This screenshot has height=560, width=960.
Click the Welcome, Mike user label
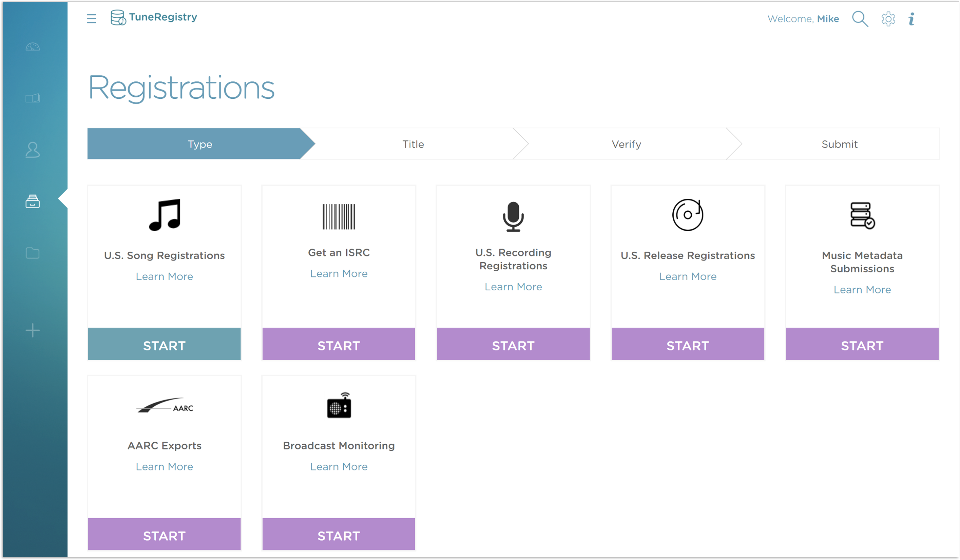(803, 19)
